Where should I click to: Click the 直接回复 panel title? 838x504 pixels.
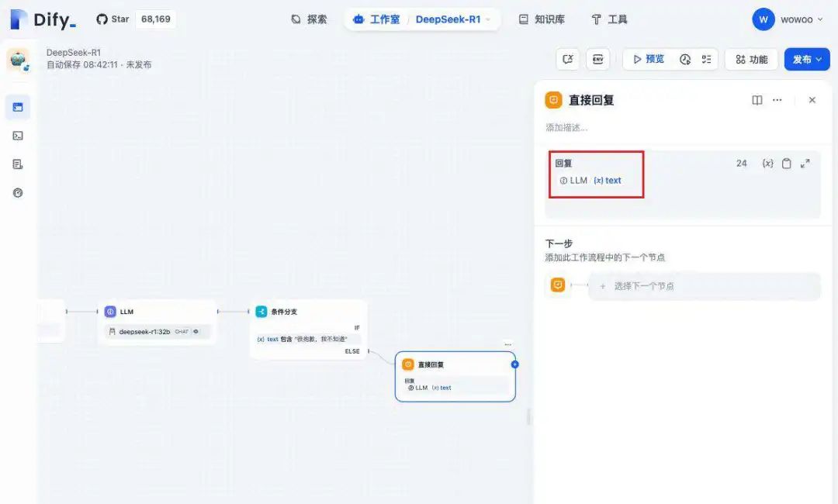coord(591,100)
